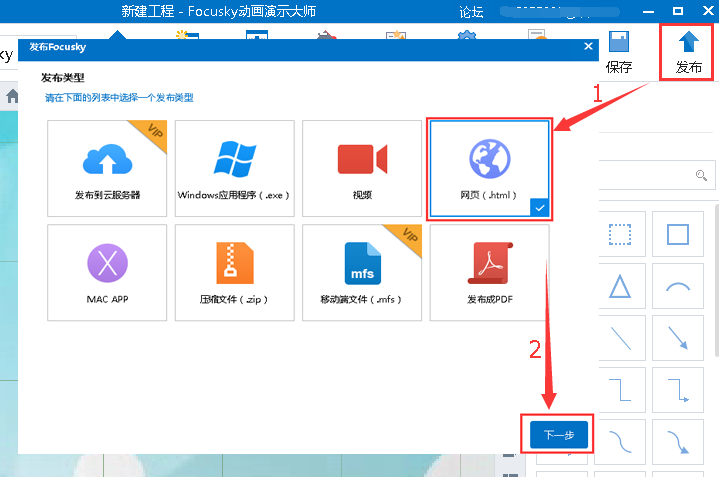Viewport: 719px width, 477px height.
Task: Select the arc shape
Action: tap(678, 286)
